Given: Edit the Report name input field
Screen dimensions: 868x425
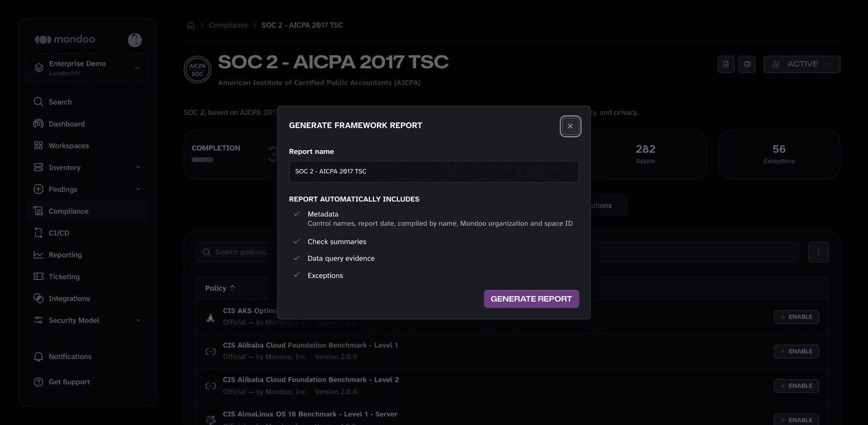Looking at the screenshot, I should point(434,171).
